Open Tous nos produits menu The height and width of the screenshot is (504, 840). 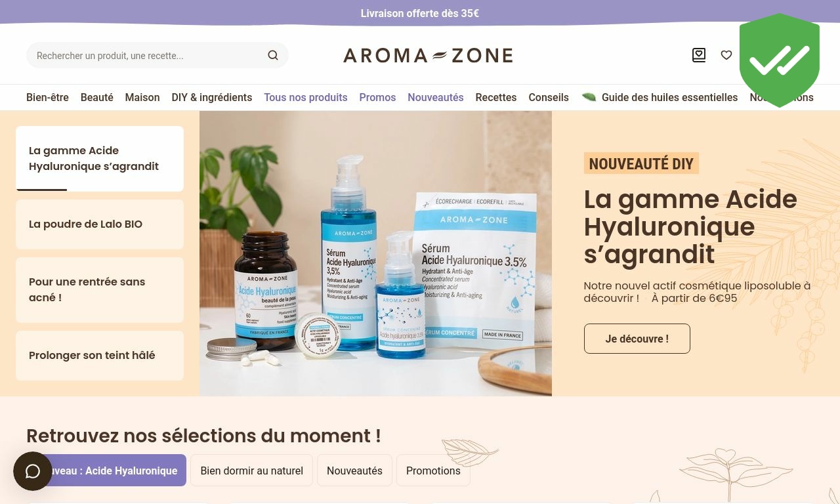point(306,97)
